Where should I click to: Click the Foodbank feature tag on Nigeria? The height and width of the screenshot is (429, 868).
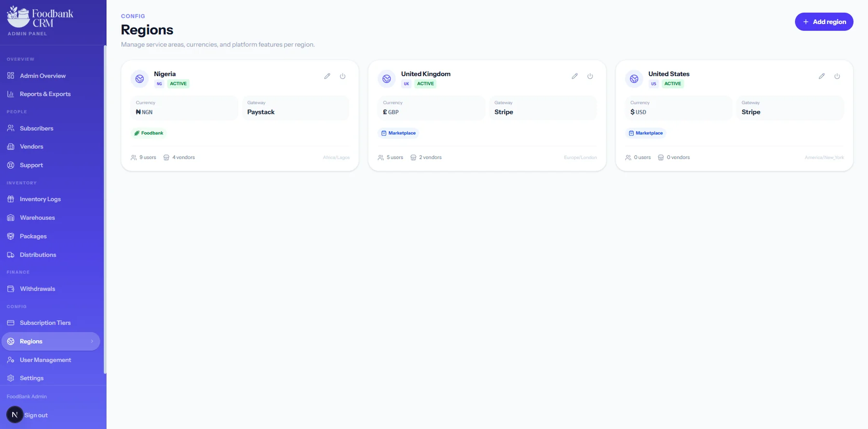(x=149, y=133)
